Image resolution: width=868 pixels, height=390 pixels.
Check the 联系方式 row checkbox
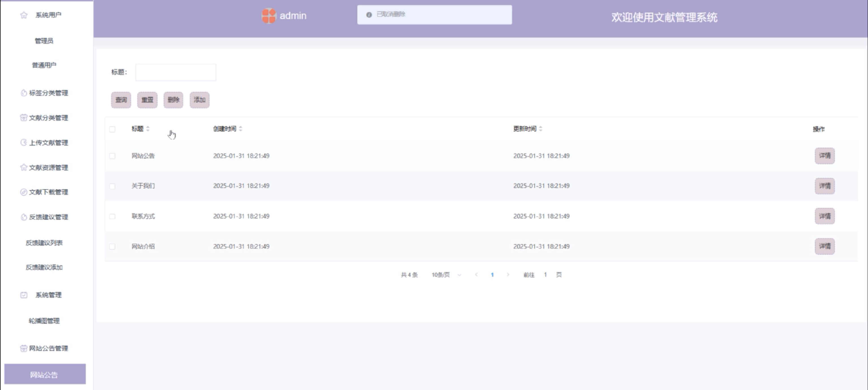(x=112, y=216)
